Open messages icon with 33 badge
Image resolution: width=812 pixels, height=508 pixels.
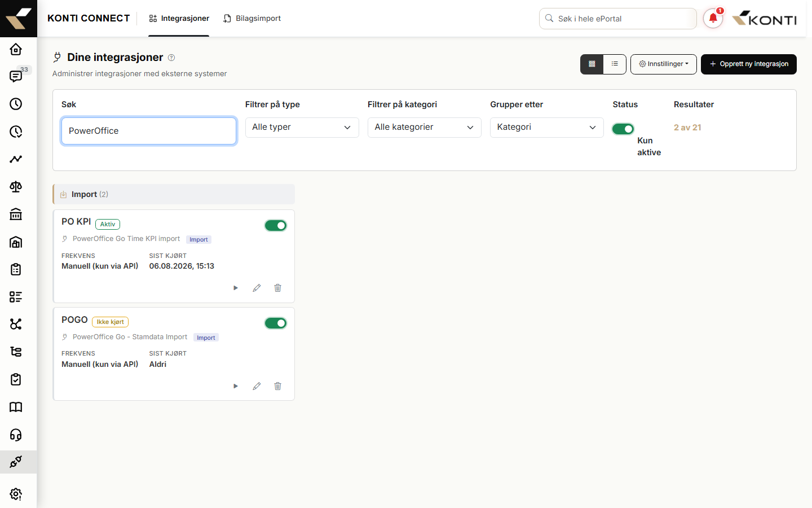pyautogui.click(x=16, y=76)
